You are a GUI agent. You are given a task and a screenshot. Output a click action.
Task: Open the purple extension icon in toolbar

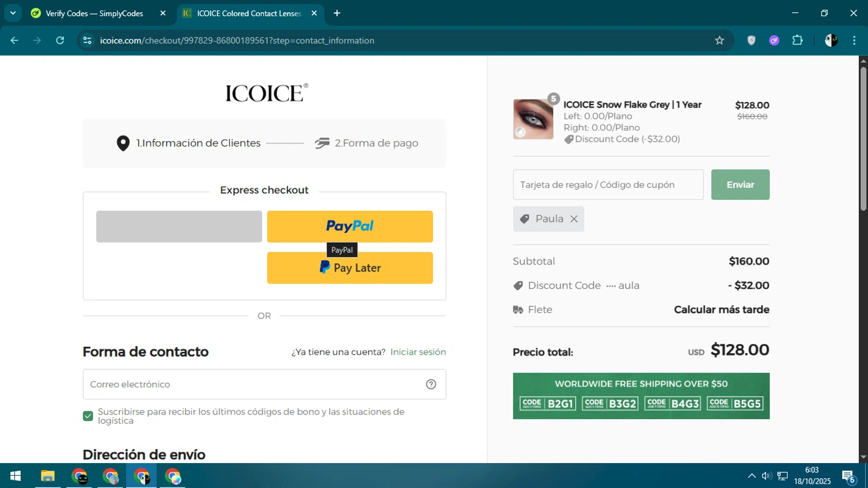(x=774, y=41)
